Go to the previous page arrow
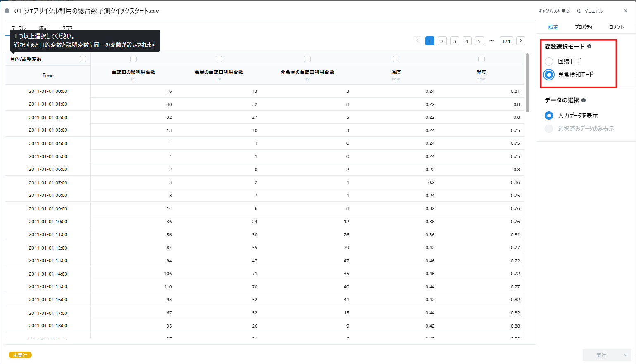 click(x=418, y=40)
